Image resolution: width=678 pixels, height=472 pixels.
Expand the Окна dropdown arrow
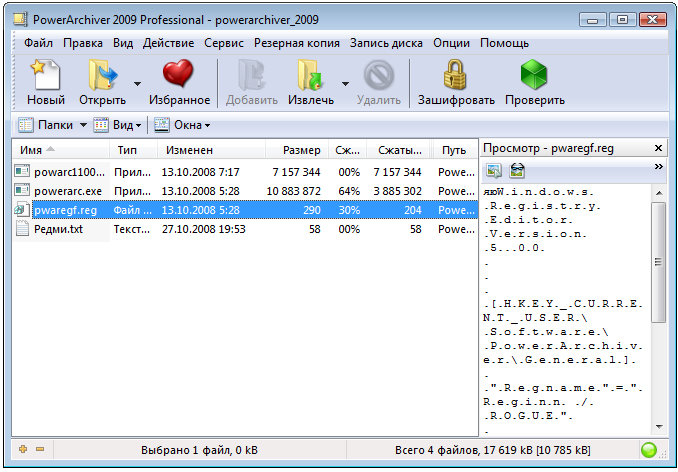coord(207,126)
